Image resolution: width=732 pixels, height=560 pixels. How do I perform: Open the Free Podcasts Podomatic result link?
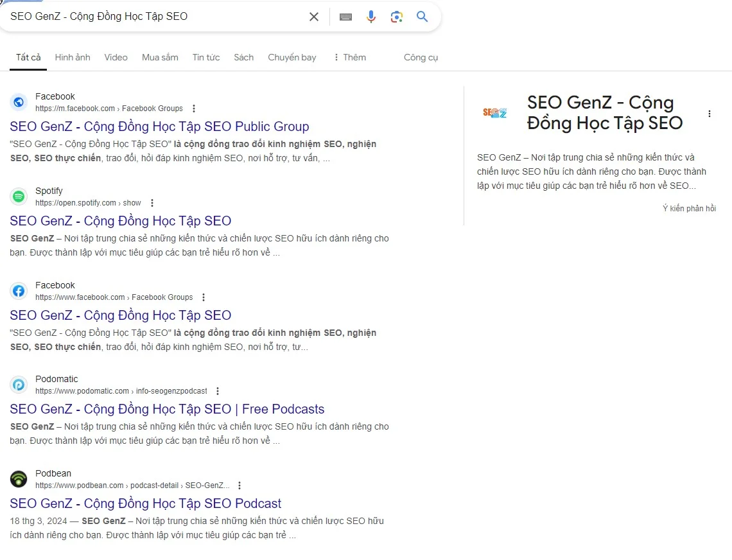click(x=167, y=409)
